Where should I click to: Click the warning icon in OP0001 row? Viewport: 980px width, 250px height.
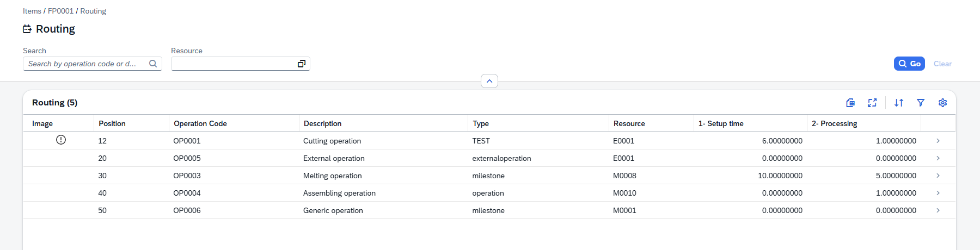(x=61, y=140)
